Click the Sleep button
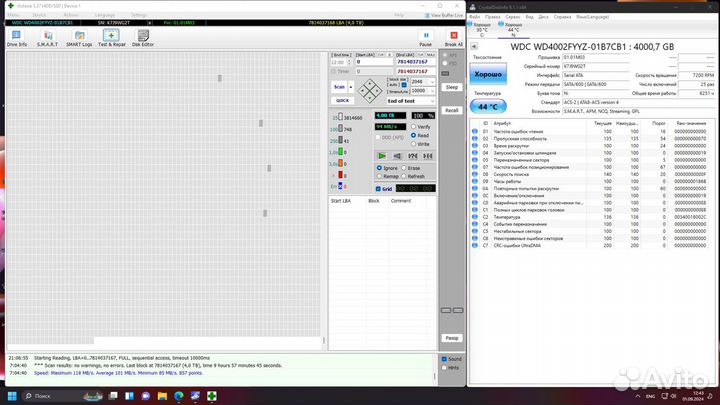Viewport: 720px width, 405px height. (x=452, y=87)
